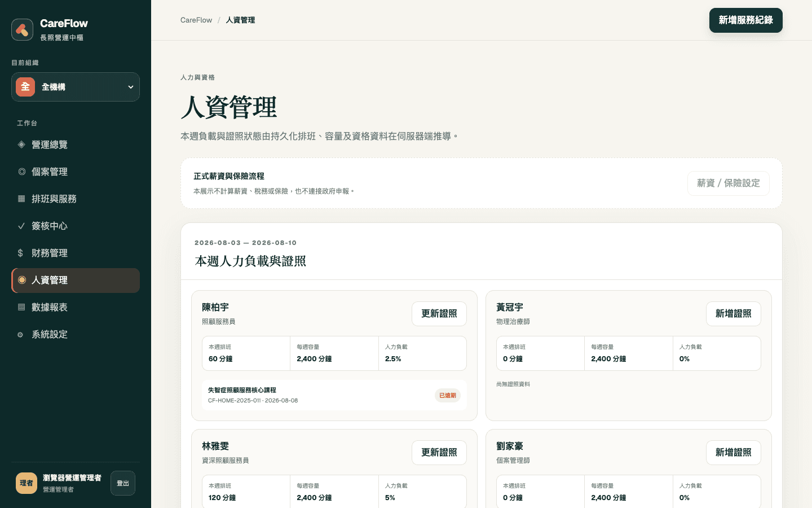Click the CareFlow logo icon

(23, 30)
